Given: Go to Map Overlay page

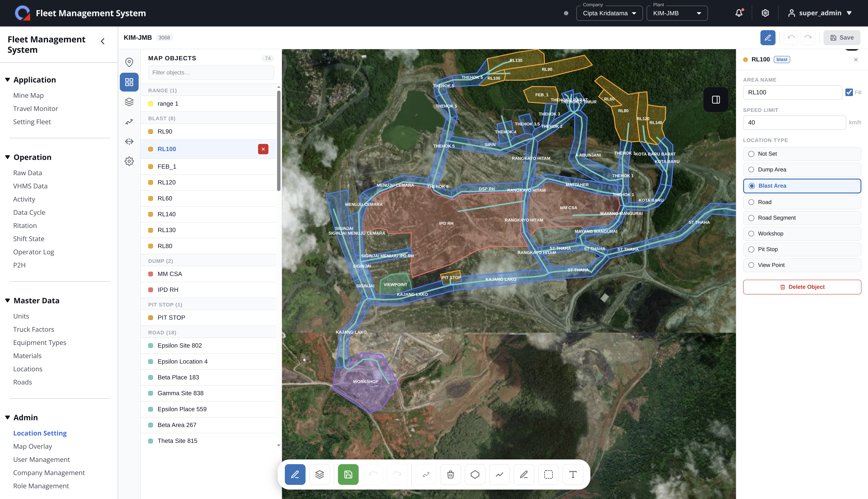Looking at the screenshot, I should click(x=33, y=446).
